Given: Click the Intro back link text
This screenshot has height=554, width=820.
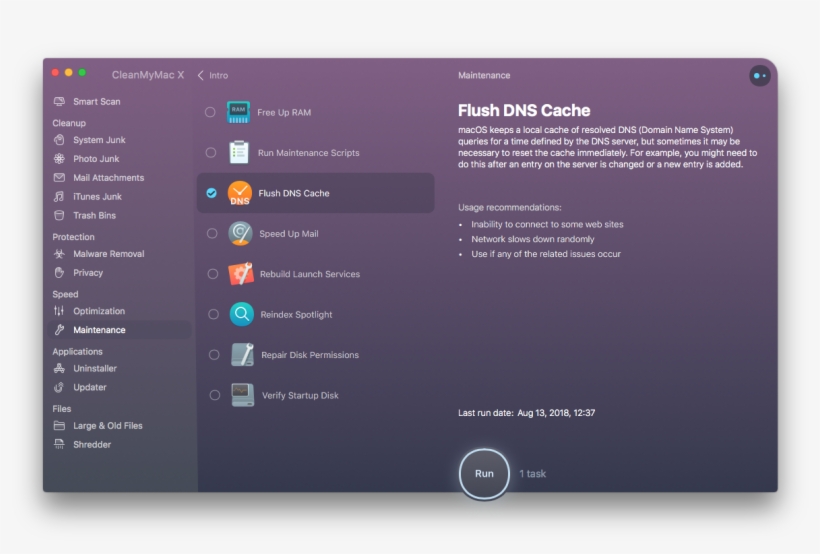Looking at the screenshot, I should click(219, 75).
